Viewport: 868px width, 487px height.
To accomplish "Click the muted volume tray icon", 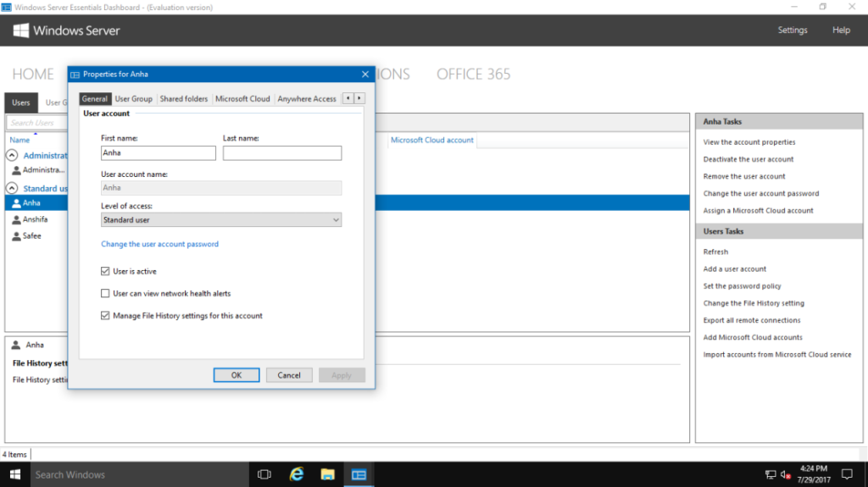I will point(786,474).
